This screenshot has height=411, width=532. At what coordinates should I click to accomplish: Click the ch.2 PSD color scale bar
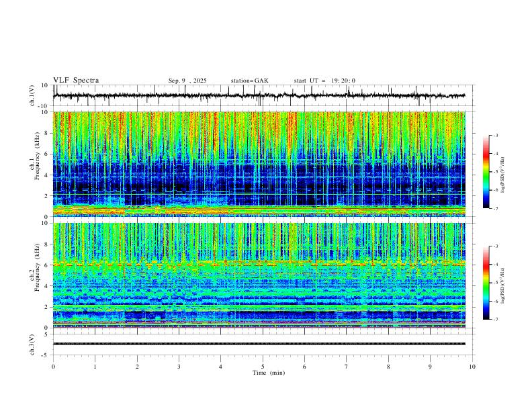[x=486, y=283]
